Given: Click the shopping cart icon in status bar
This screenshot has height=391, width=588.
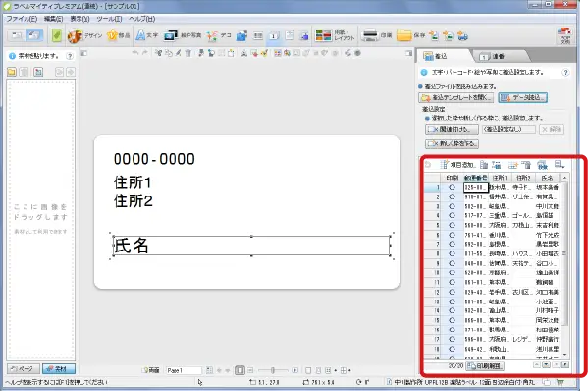Looking at the screenshot, I should [x=560, y=382].
